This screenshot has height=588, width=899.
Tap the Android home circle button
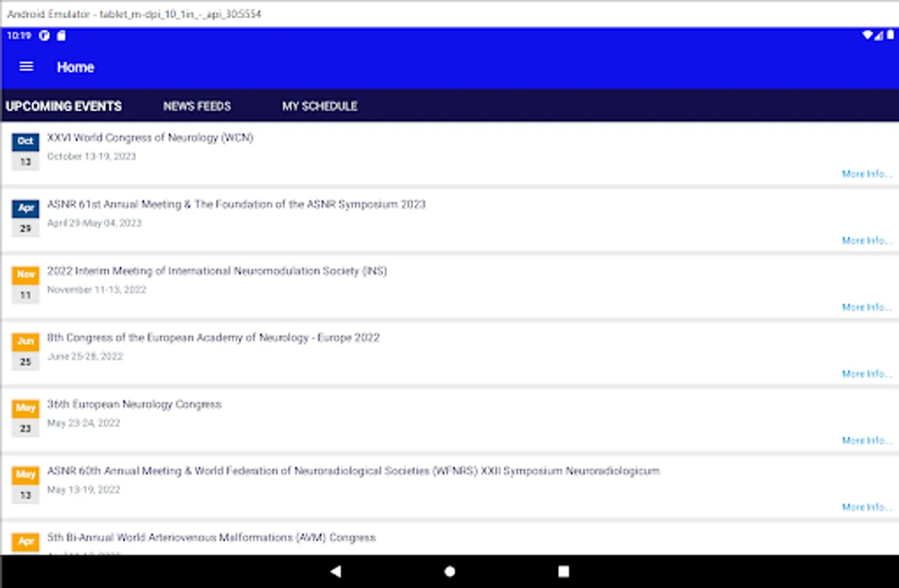pyautogui.click(x=449, y=572)
